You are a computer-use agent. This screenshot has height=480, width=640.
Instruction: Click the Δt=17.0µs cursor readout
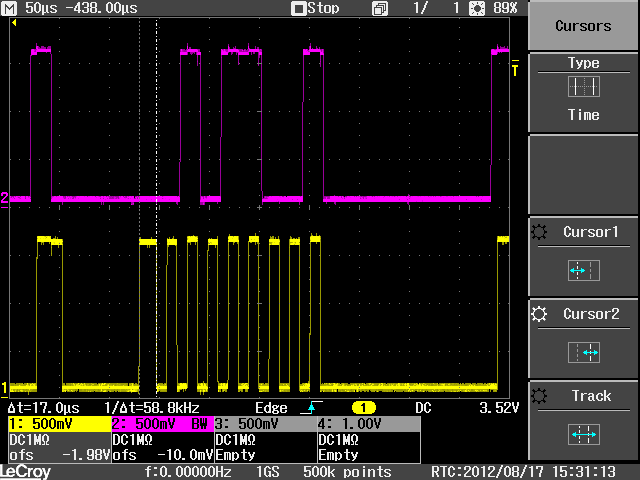coord(44,408)
